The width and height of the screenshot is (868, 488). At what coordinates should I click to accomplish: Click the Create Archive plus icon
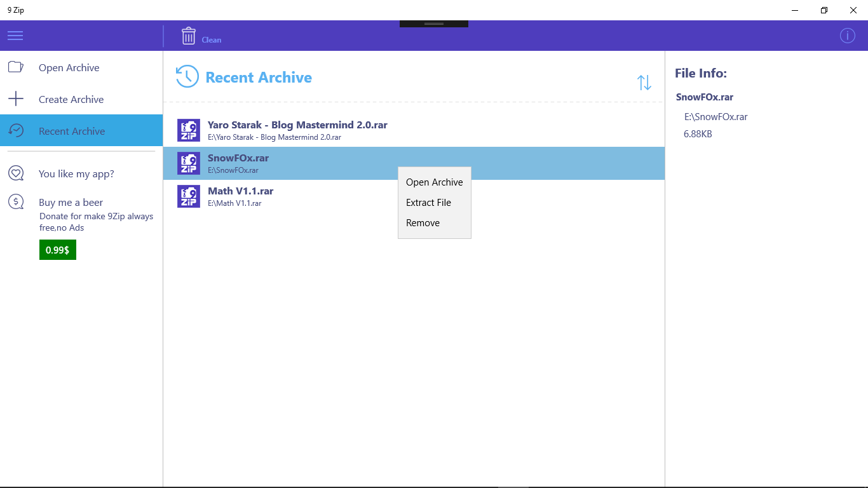click(x=16, y=98)
